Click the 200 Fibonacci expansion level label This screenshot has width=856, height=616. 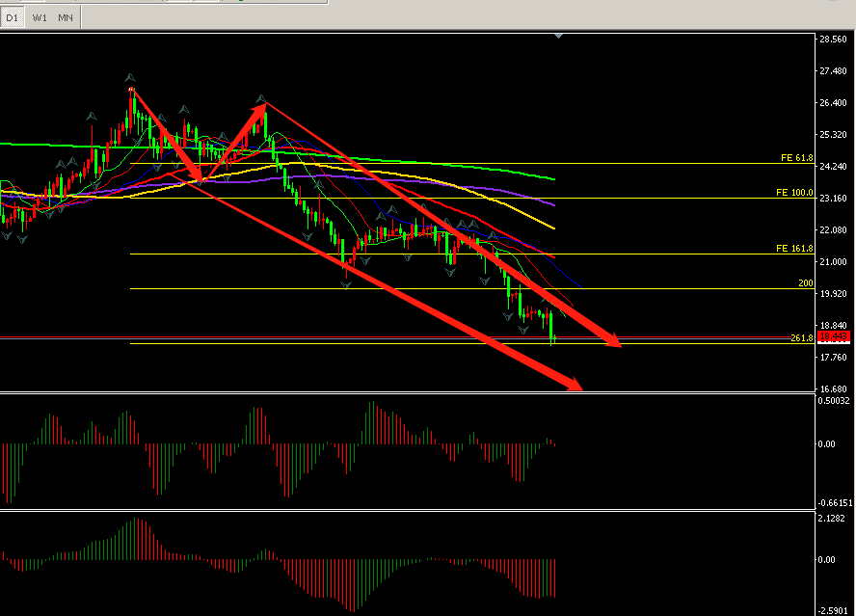click(806, 283)
